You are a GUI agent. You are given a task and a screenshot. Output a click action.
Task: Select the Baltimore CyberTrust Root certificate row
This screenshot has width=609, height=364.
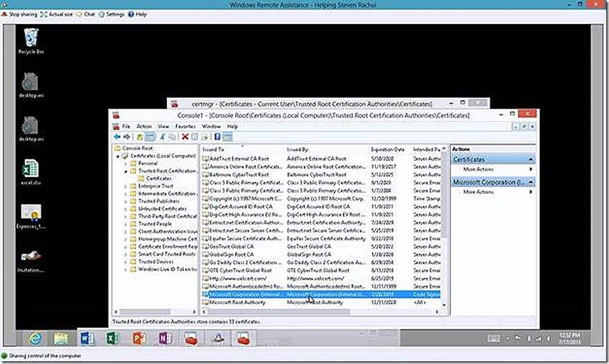click(321, 174)
